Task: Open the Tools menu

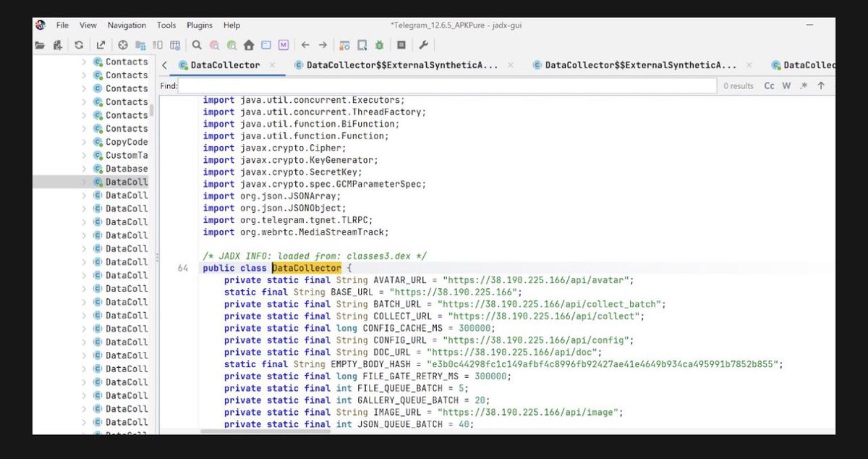Action: pyautogui.click(x=166, y=25)
